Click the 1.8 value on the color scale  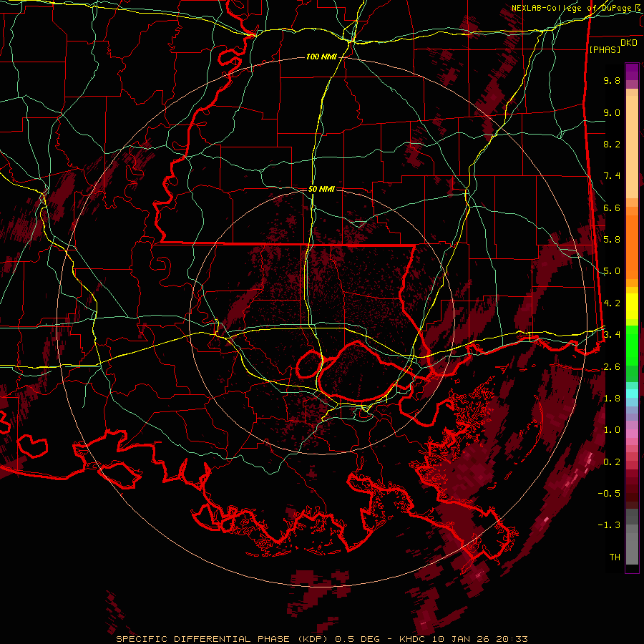click(x=612, y=399)
